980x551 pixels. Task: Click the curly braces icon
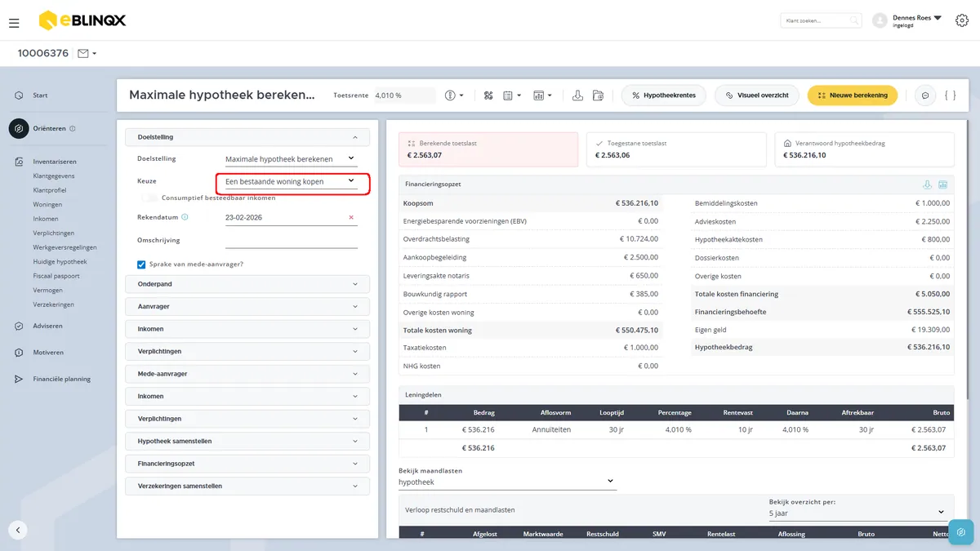[950, 96]
